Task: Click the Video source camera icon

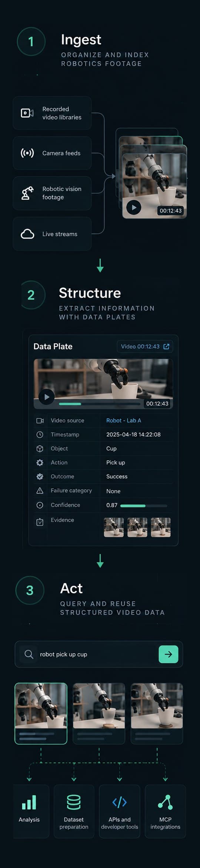Action: pyautogui.click(x=40, y=420)
